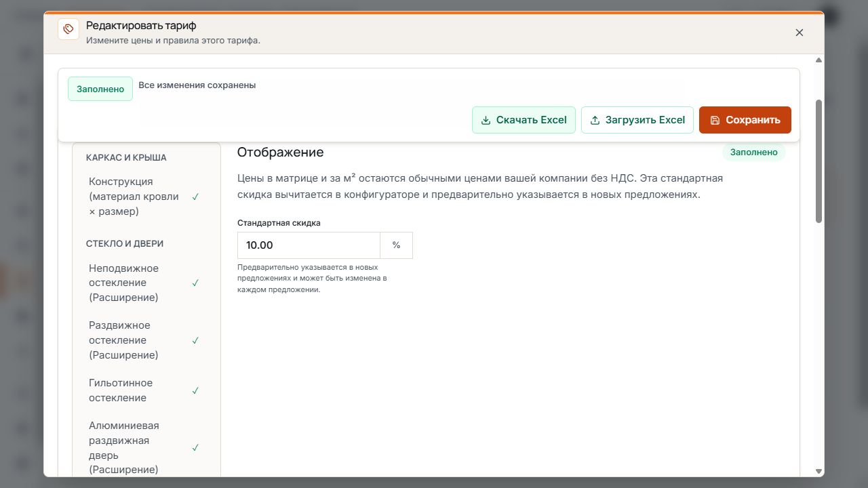This screenshot has width=868, height=488.
Task: Open Конструкция (материал кровли × размер) section
Action: tap(146, 197)
